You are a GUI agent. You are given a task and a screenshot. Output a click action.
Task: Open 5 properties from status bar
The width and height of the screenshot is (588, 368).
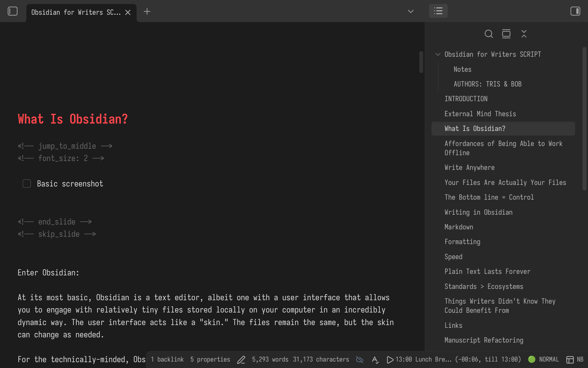pyautogui.click(x=210, y=359)
